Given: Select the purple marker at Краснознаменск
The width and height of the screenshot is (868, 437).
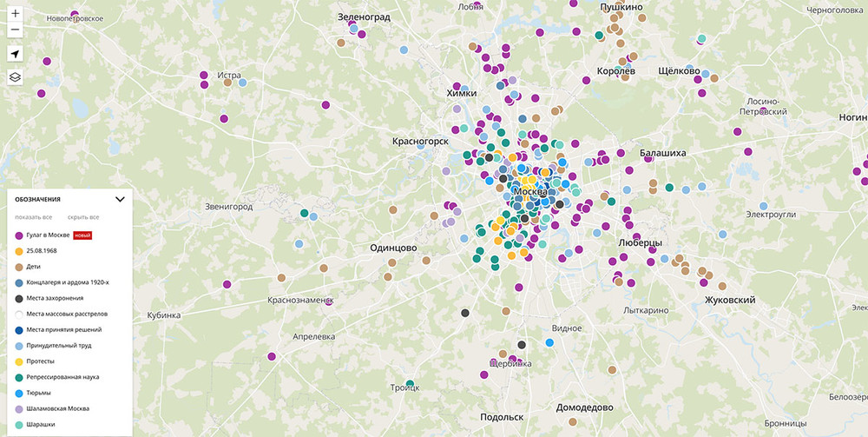Looking at the screenshot, I should 329,301.
